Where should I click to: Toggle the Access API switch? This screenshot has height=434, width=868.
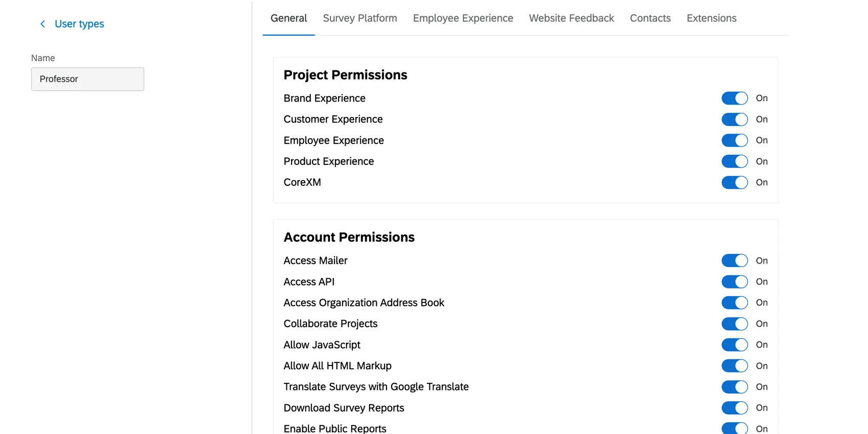click(x=734, y=281)
